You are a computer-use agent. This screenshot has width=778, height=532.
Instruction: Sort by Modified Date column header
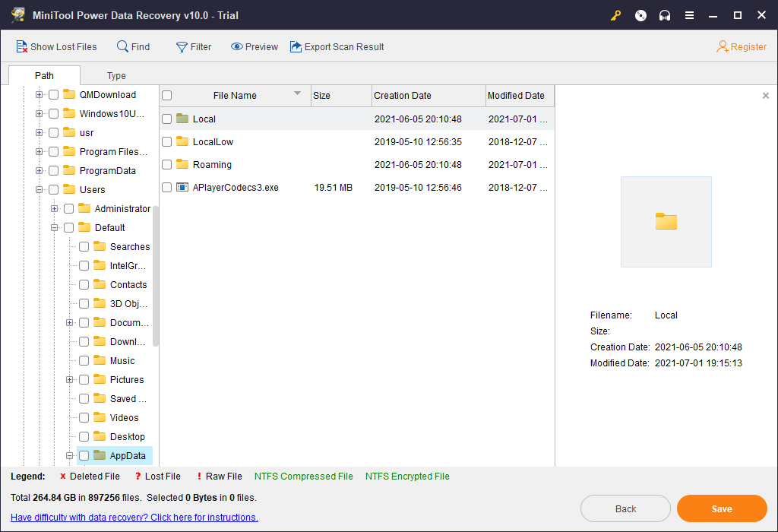(520, 95)
